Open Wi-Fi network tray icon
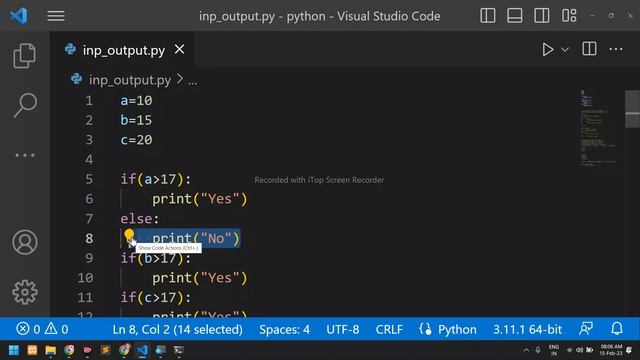This screenshot has width=640, height=360. point(569,350)
